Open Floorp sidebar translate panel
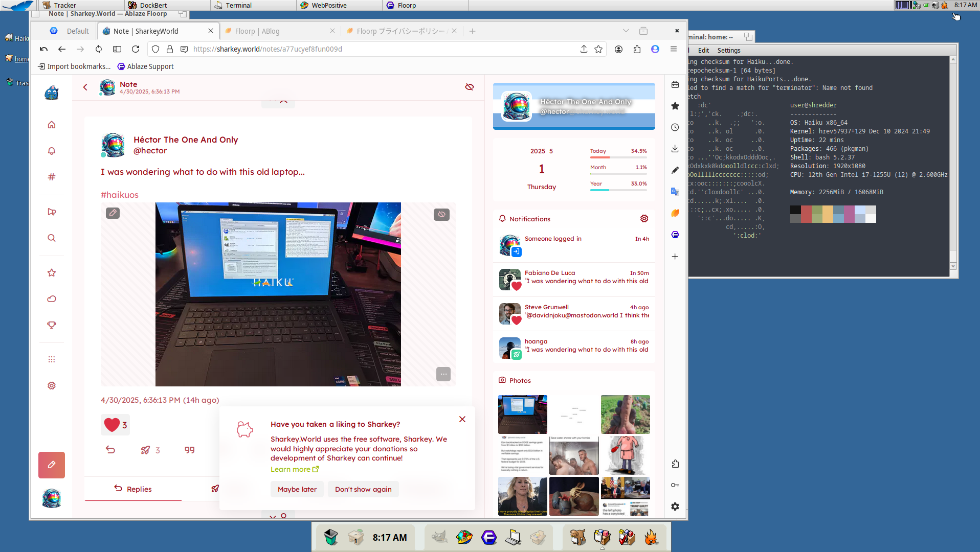The image size is (980, 552). (675, 192)
